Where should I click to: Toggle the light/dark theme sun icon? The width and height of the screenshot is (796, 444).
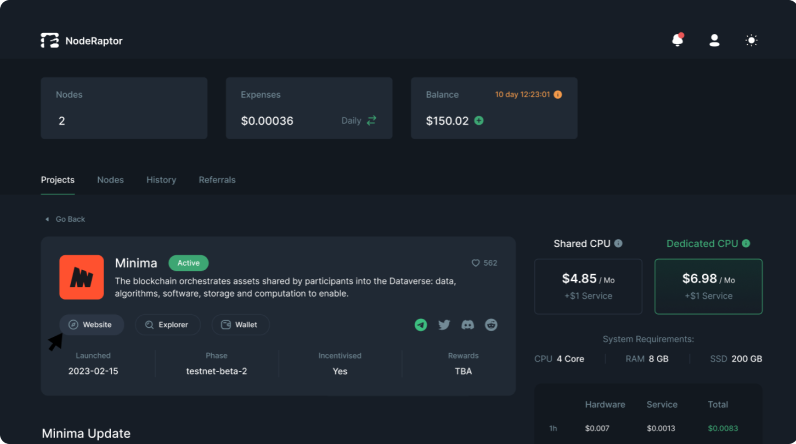(x=751, y=40)
